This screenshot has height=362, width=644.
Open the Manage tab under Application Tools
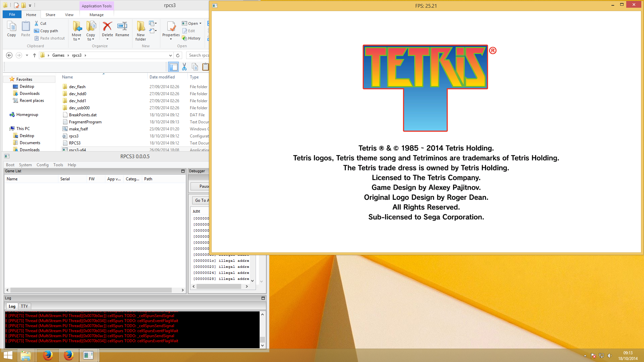click(97, 15)
